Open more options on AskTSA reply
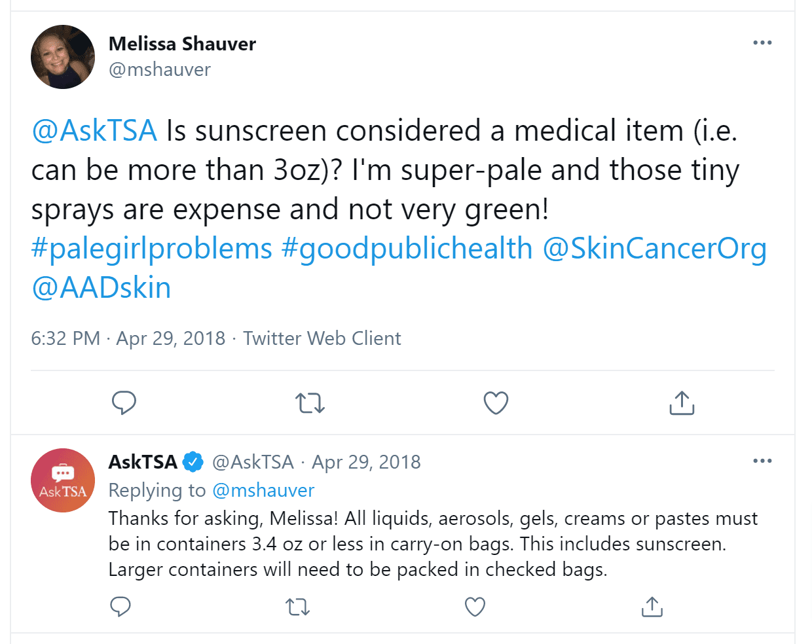Viewport: 812px width, 644px height. (762, 461)
